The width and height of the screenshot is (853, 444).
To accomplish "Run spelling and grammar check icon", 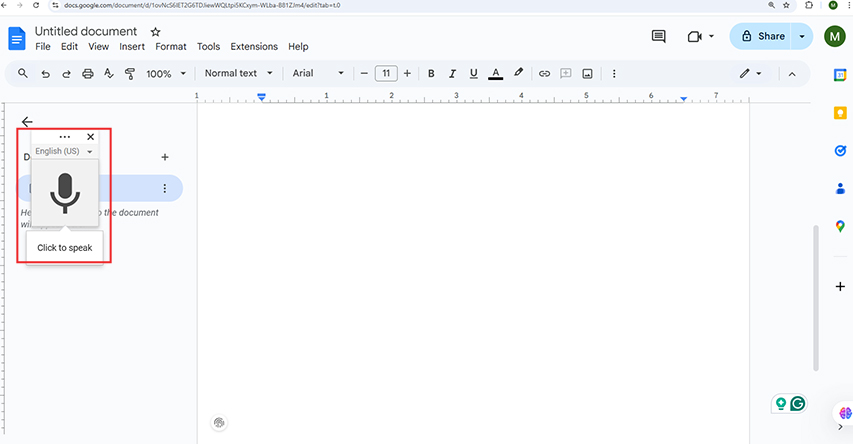I will 109,73.
